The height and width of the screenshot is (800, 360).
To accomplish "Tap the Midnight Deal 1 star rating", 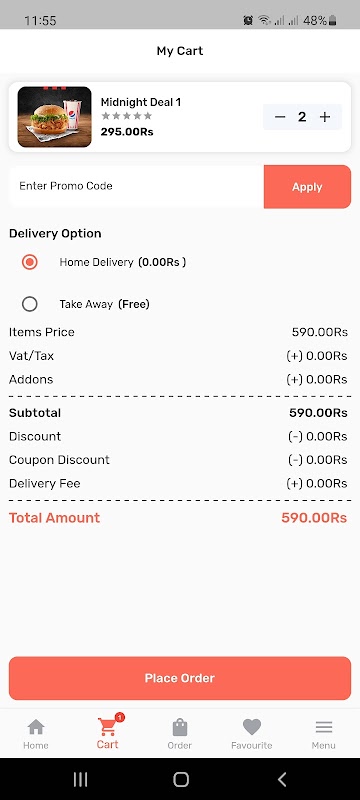I will 126,116.
